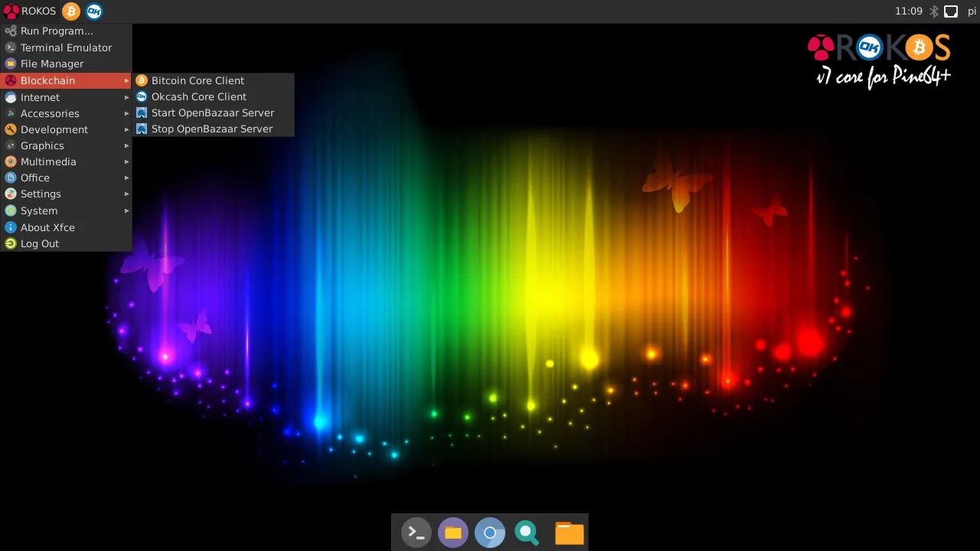The height and width of the screenshot is (551, 980).
Task: Click the Multimedia menu icon
Action: pyautogui.click(x=11, y=161)
